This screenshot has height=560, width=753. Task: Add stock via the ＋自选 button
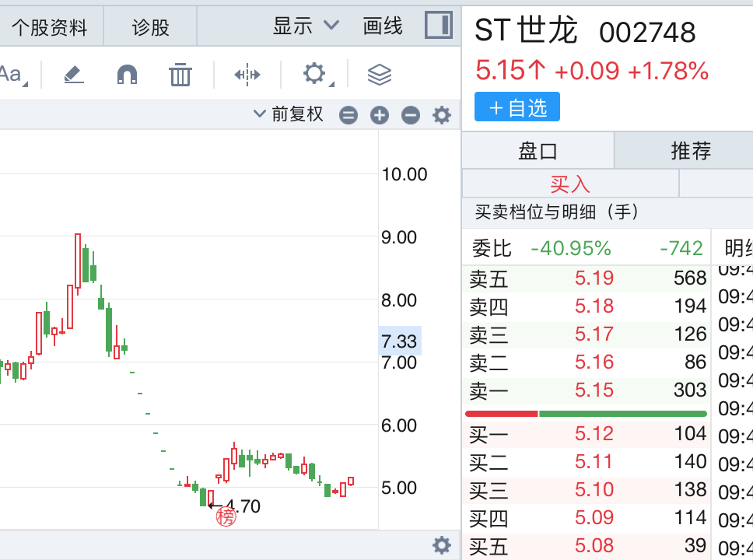(517, 108)
